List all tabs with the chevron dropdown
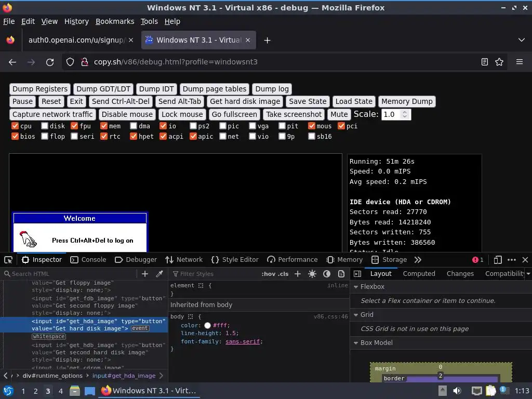 coord(522,40)
